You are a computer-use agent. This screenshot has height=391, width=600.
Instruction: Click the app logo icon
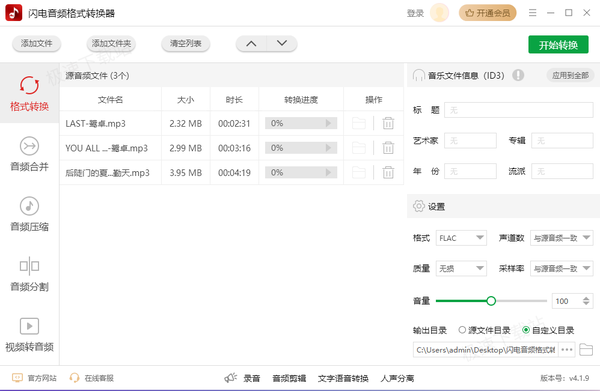[x=14, y=13]
